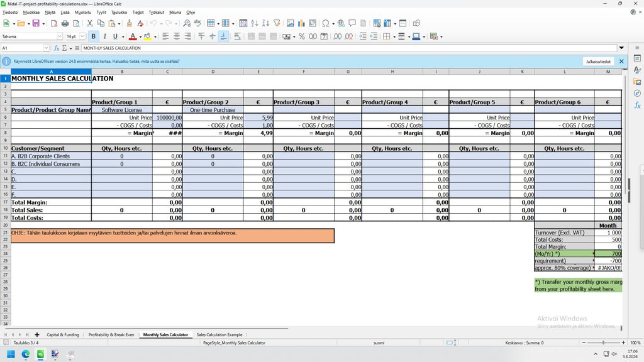This screenshot has height=362, width=644.
Task: Insert a hyperlink
Action: click(341, 23)
